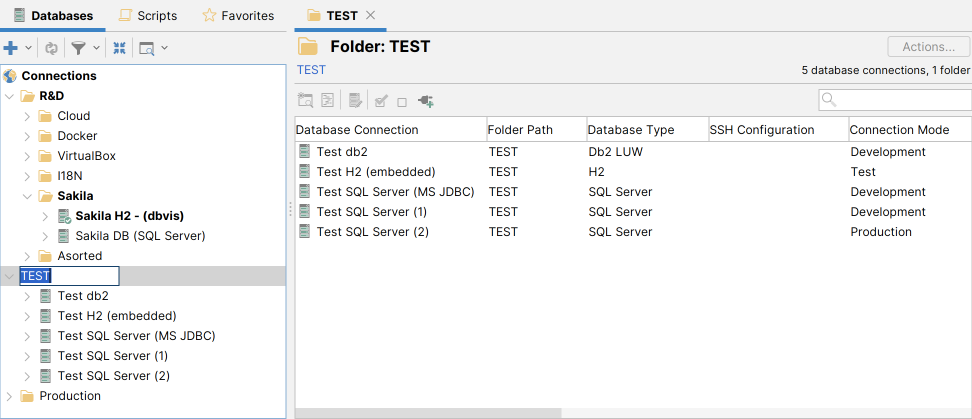
Task: Open the Favorites tab
Action: point(238,16)
